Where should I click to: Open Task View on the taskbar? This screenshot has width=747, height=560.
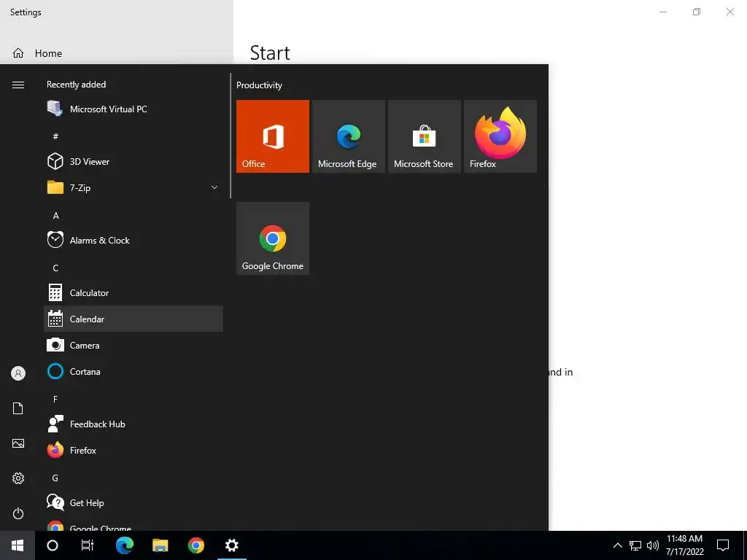[88, 545]
